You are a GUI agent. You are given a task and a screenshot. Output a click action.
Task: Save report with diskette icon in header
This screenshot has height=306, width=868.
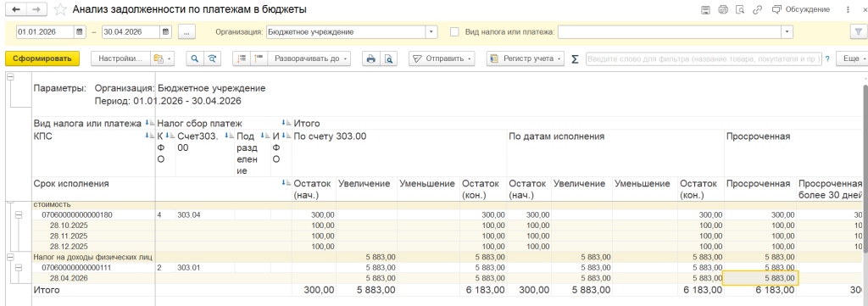point(706,9)
